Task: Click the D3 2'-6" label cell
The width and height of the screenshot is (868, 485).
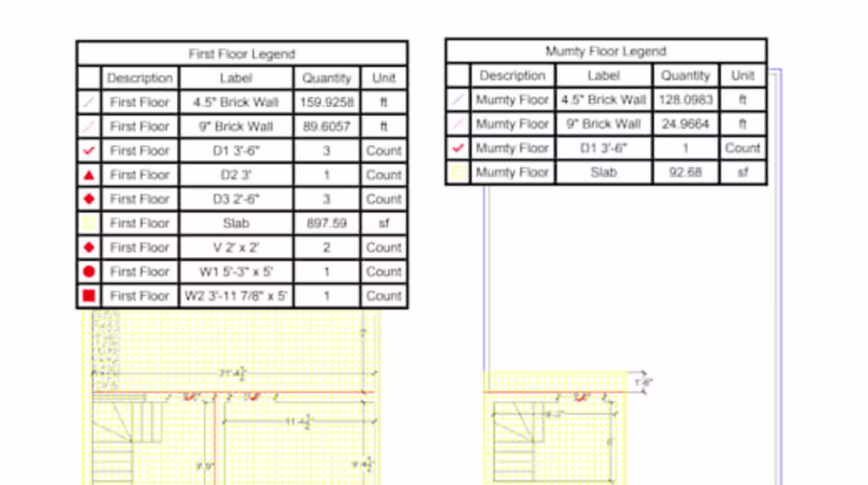Action: [x=236, y=199]
